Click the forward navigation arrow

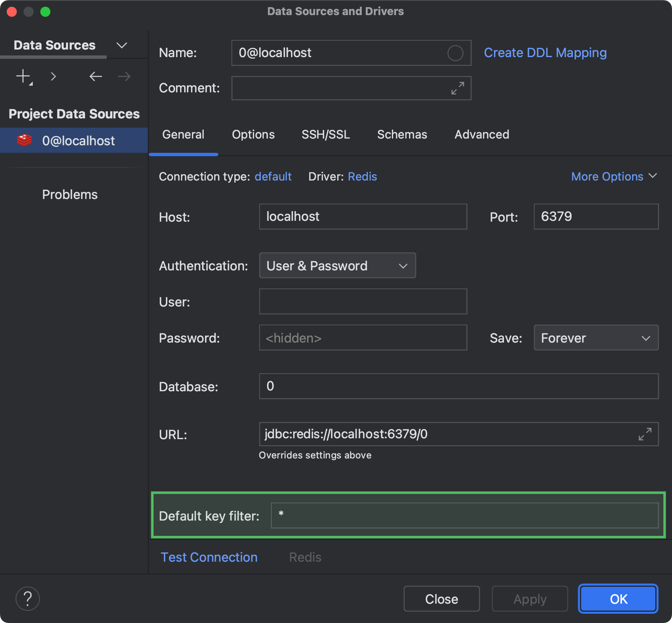(x=123, y=76)
